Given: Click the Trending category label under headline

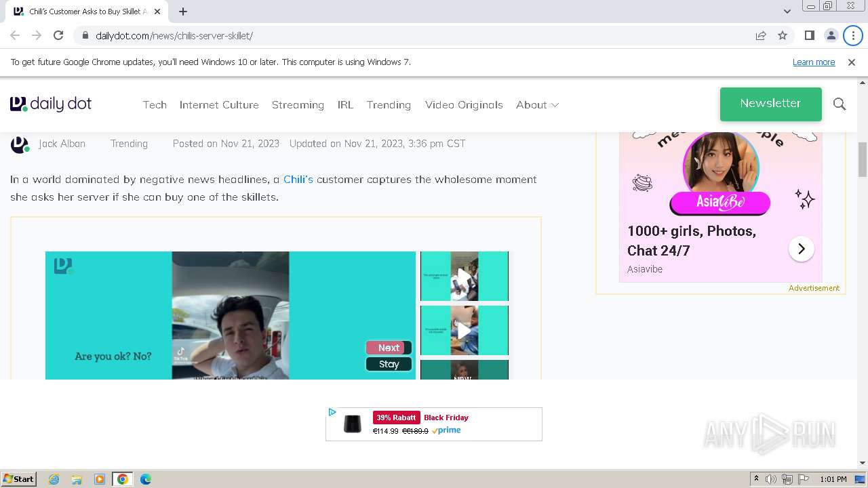Looking at the screenshot, I should [129, 144].
